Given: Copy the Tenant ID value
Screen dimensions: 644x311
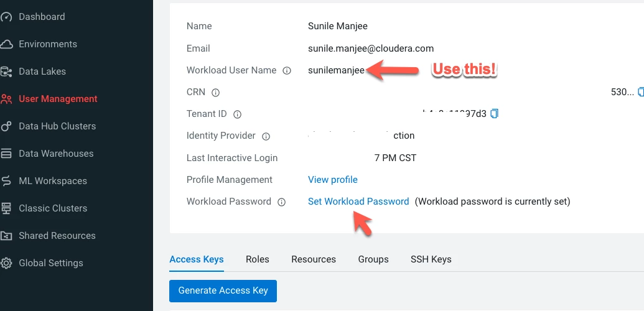Looking at the screenshot, I should (495, 113).
